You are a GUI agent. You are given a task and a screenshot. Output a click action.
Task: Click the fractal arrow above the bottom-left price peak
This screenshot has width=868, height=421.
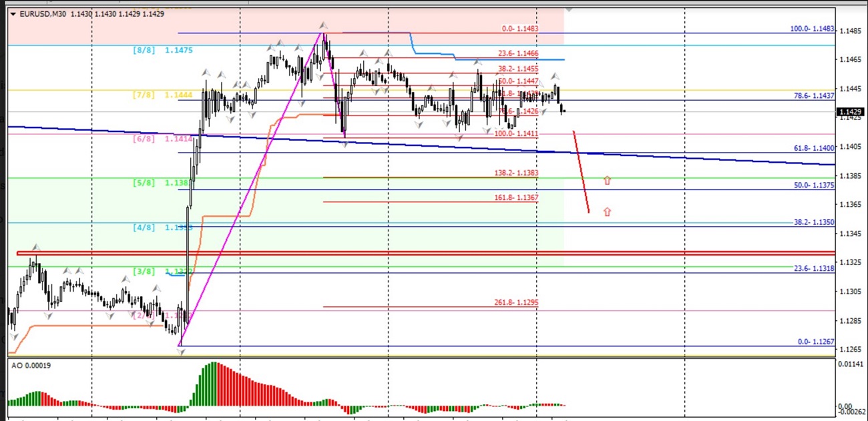pyautogui.click(x=36, y=248)
